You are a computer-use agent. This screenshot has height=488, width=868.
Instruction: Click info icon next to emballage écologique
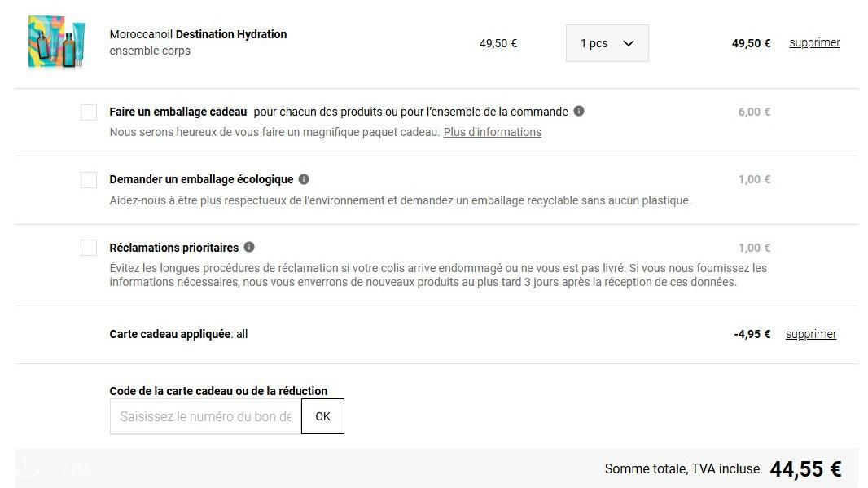click(x=304, y=179)
